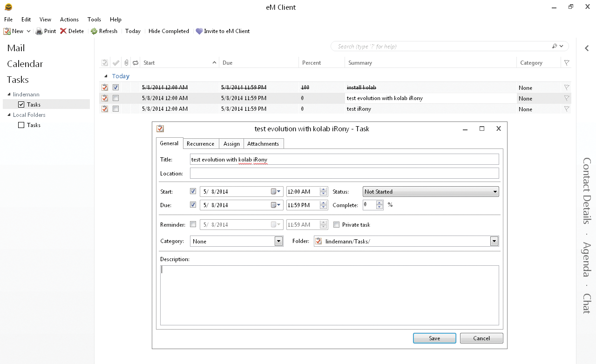Click the task dialog title bar icon
The image size is (596, 364).
click(x=160, y=129)
